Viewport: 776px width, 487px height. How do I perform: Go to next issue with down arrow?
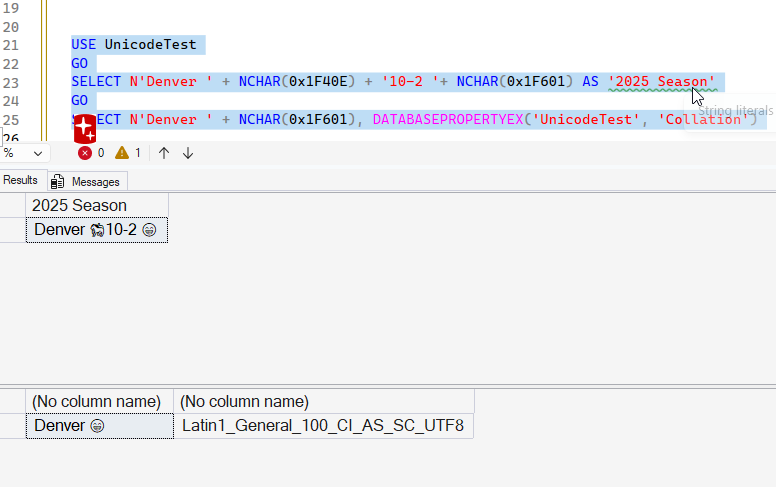coord(188,153)
